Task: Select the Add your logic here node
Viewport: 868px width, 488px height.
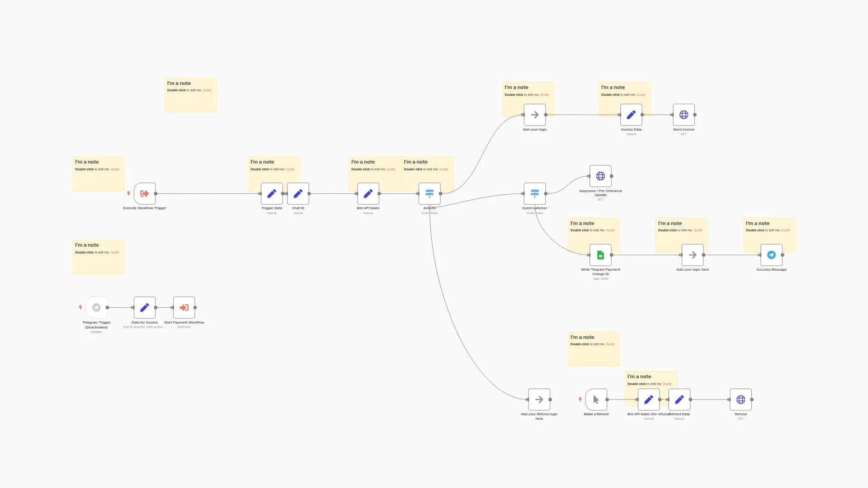Action: click(693, 255)
